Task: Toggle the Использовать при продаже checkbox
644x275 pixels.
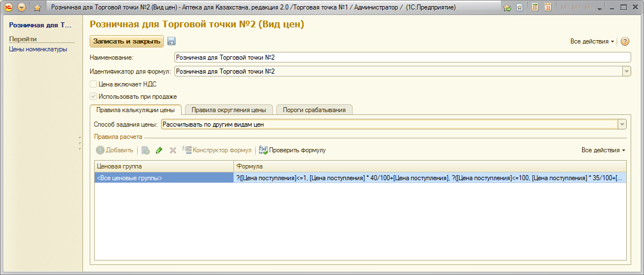Action: pyautogui.click(x=94, y=97)
